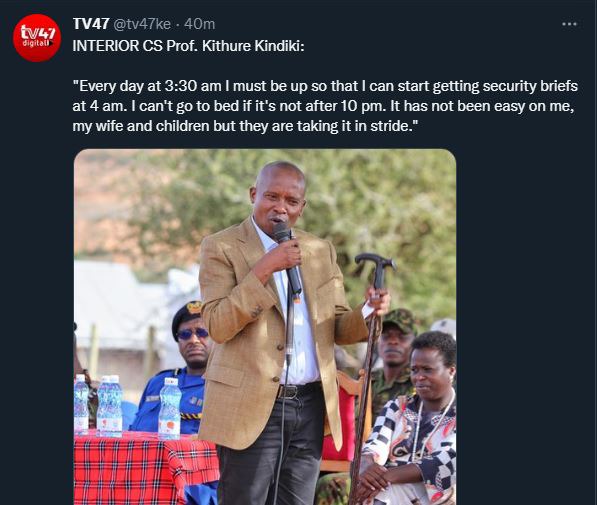Image resolution: width=597 pixels, height=505 pixels.
Task: Click the red TV47 digital profile avatar
Action: point(37,38)
